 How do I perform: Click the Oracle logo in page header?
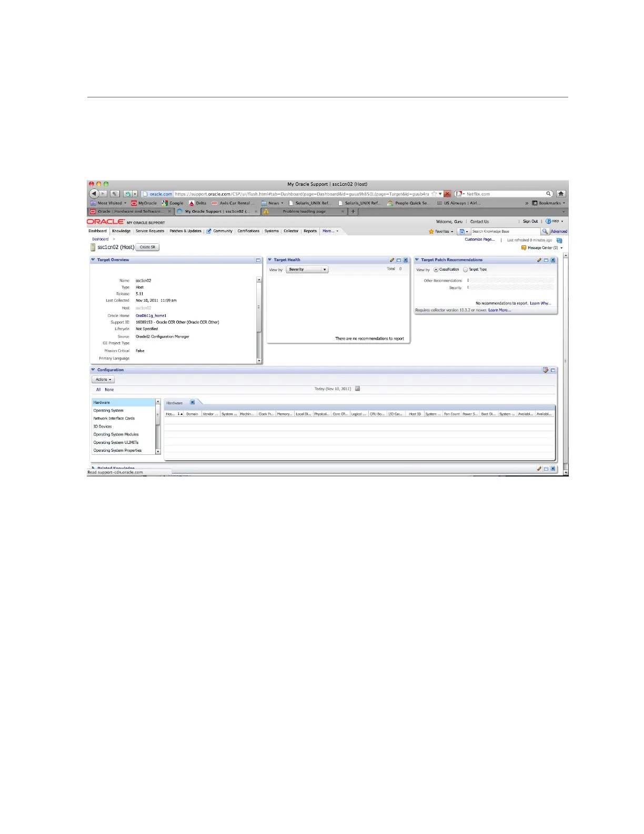(106, 222)
